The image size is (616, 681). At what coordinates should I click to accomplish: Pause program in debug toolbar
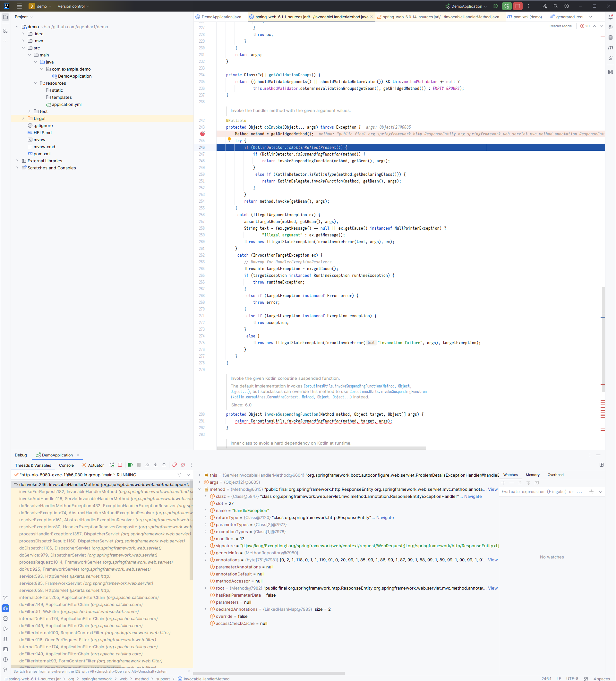(139, 465)
